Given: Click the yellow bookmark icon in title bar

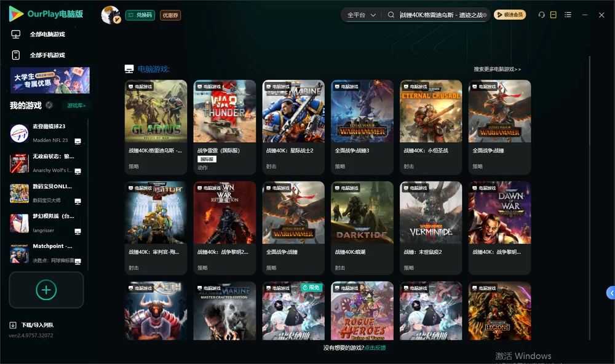Looking at the screenshot, I should (553, 15).
